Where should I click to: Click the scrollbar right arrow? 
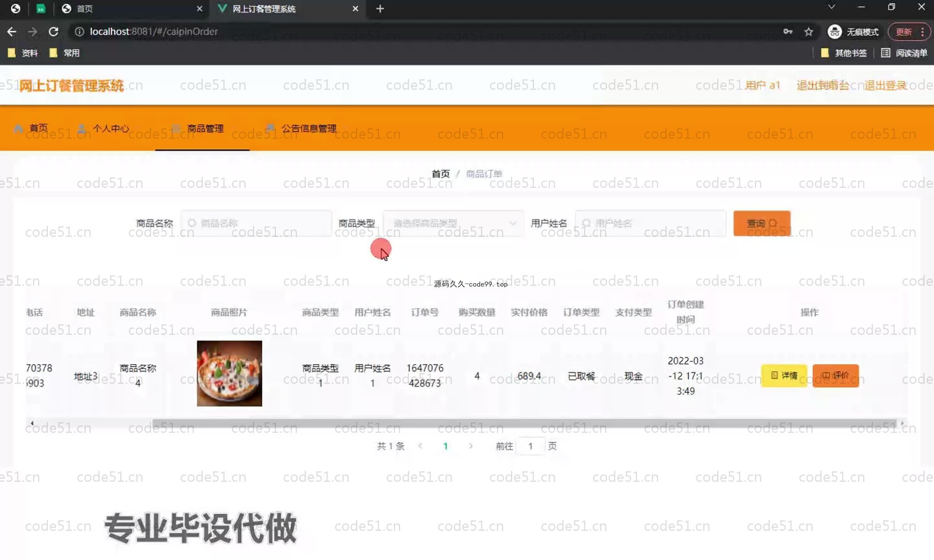(x=902, y=423)
